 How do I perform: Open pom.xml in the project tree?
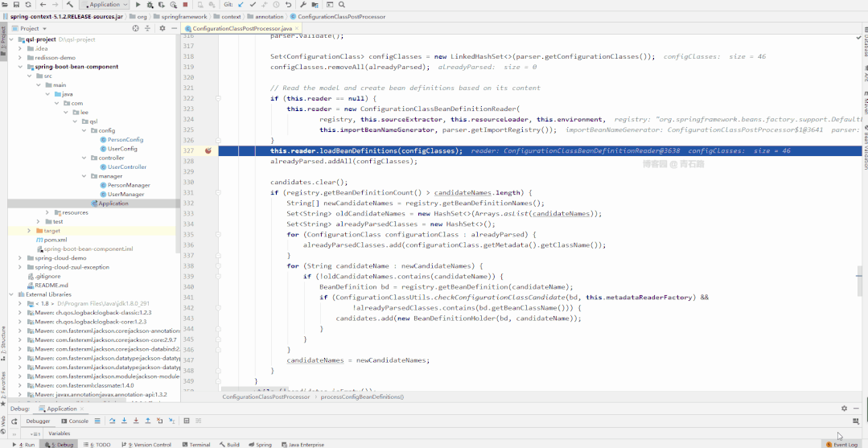(x=55, y=240)
